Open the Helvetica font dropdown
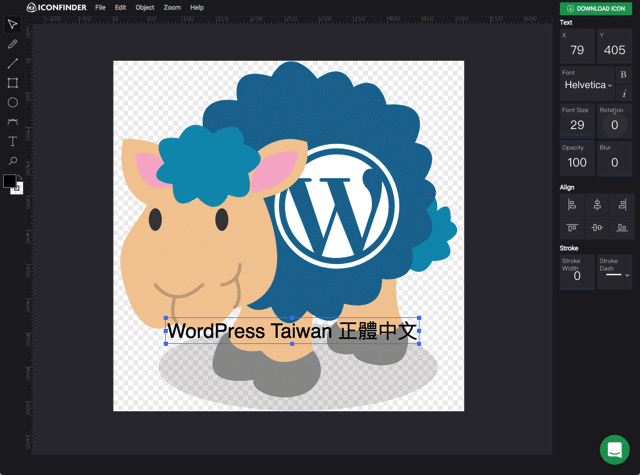The width and height of the screenshot is (640, 475). click(587, 85)
